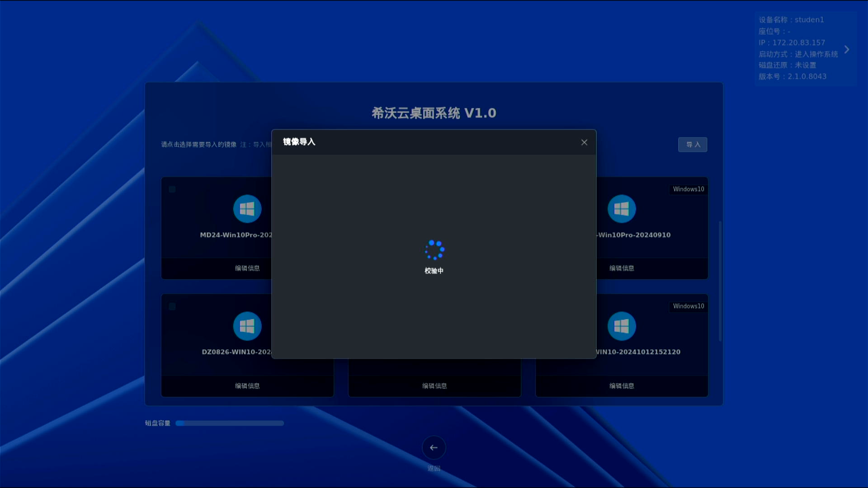
Task: Click the 启动方式 进入操作系统 text
Action: tap(798, 54)
